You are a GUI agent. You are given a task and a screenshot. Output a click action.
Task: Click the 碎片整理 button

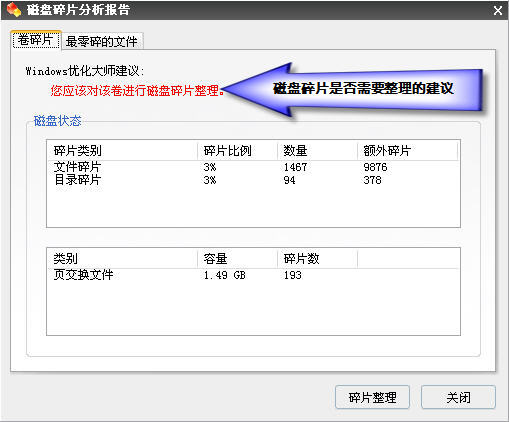372,397
